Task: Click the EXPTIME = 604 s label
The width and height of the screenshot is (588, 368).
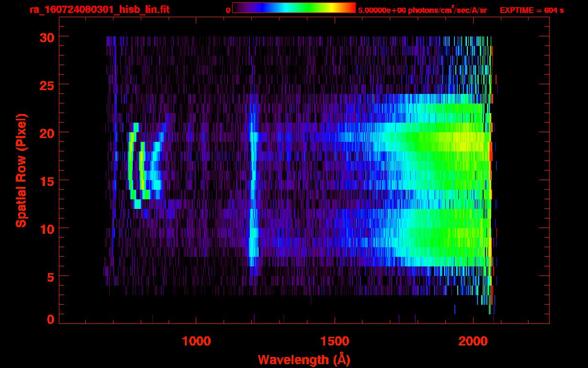Action: [531, 10]
